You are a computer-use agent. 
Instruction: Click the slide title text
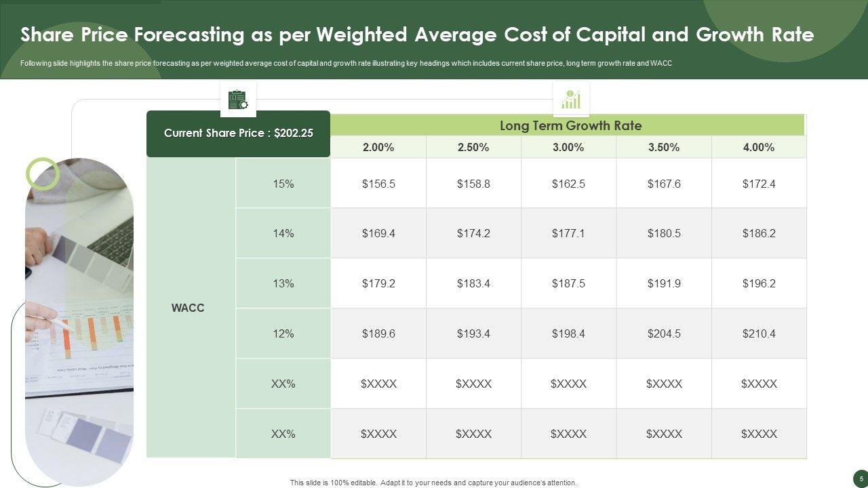[x=416, y=35]
